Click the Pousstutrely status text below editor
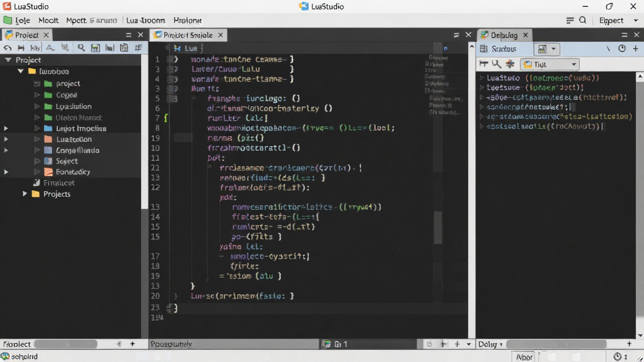 tap(171, 344)
